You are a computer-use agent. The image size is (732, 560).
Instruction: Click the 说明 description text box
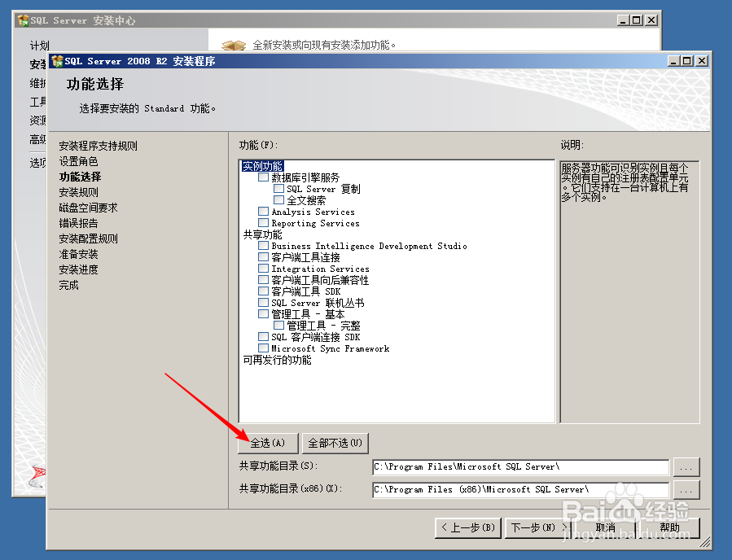(629, 291)
